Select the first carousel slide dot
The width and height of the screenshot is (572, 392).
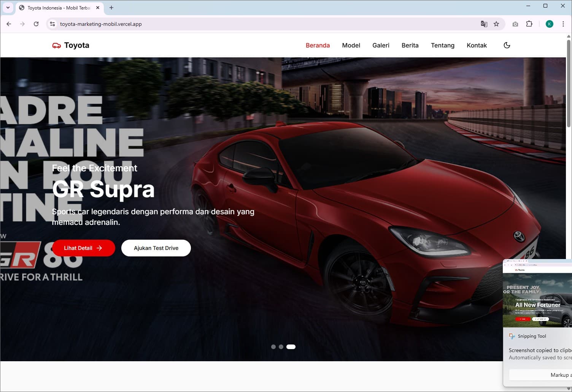point(273,347)
